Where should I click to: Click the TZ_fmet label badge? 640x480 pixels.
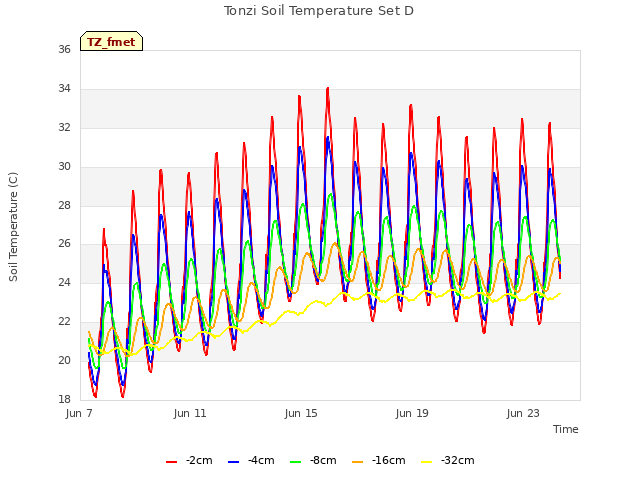pos(111,41)
